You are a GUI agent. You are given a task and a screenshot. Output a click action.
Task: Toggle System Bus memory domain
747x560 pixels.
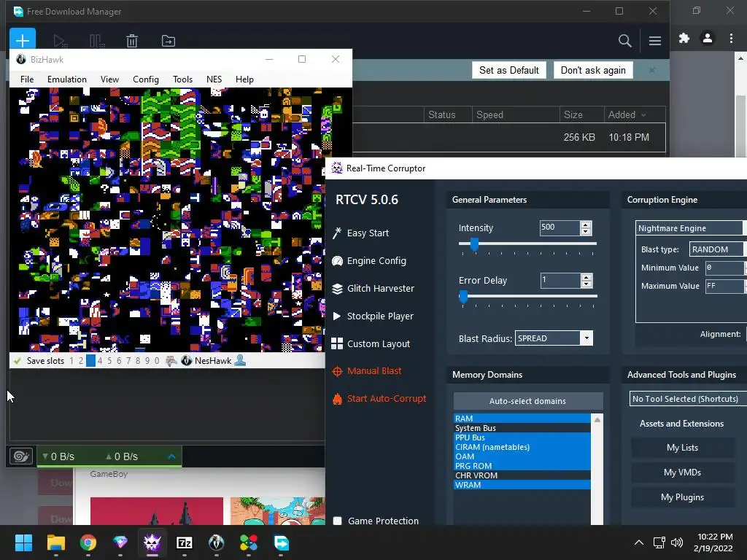pyautogui.click(x=522, y=428)
